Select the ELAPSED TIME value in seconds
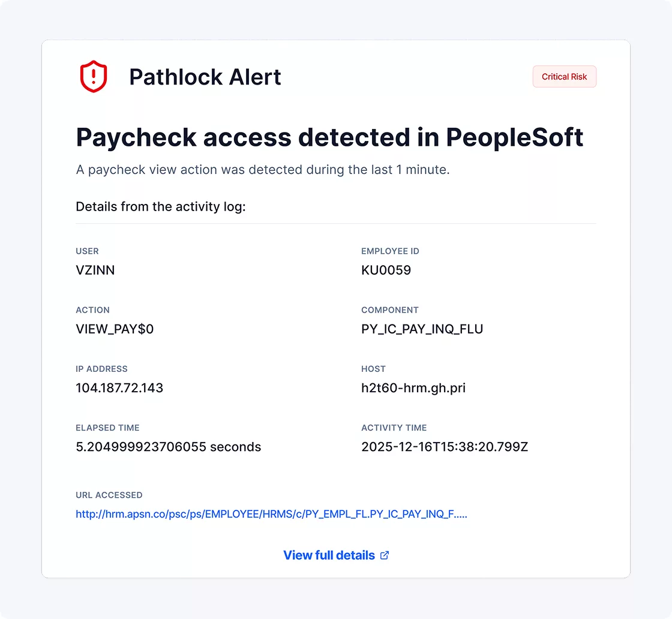The image size is (672, 619). pos(168,446)
